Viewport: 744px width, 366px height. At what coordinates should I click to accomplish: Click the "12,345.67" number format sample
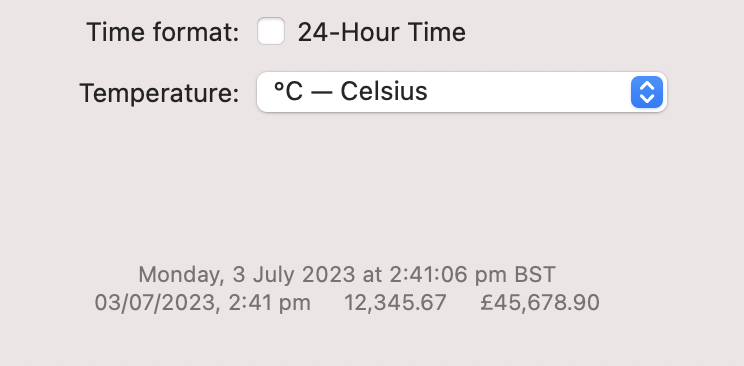[x=395, y=303]
